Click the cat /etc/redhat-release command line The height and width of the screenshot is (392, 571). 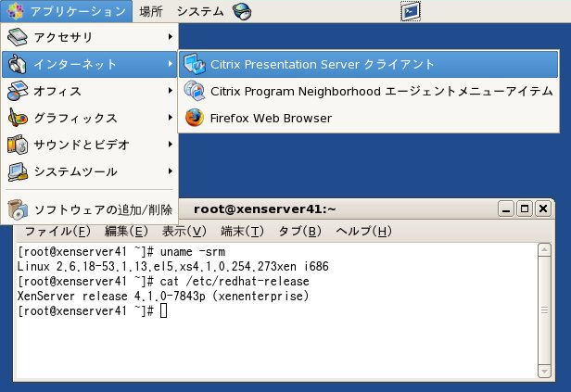[163, 282]
